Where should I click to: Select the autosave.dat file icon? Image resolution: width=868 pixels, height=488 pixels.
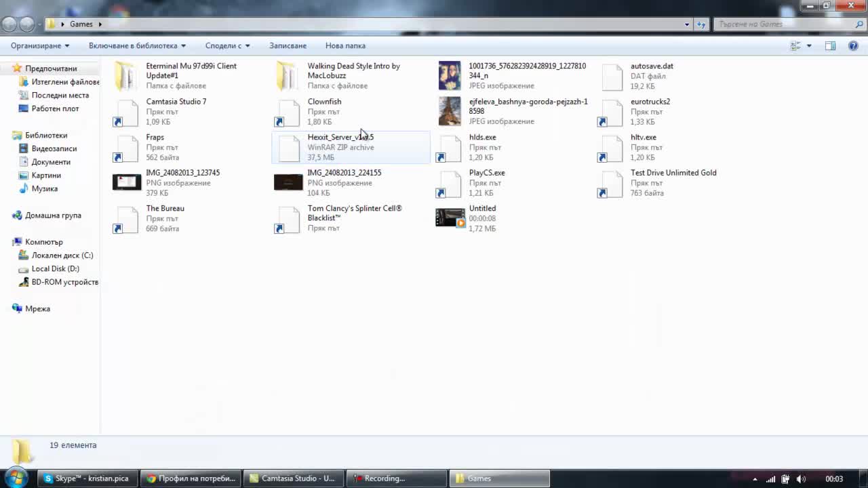point(612,76)
